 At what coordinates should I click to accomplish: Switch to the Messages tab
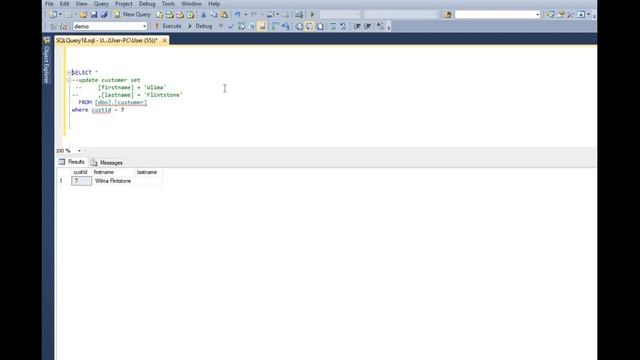(107, 162)
